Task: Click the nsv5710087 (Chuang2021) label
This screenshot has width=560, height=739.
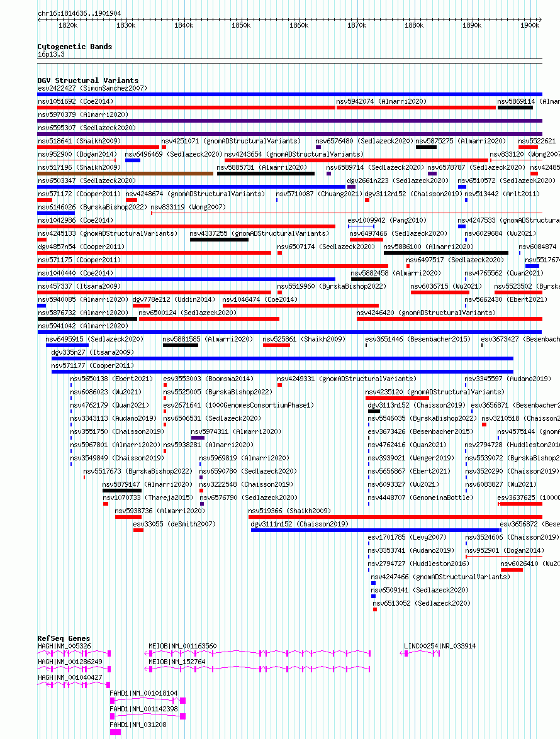Action: coord(319,194)
